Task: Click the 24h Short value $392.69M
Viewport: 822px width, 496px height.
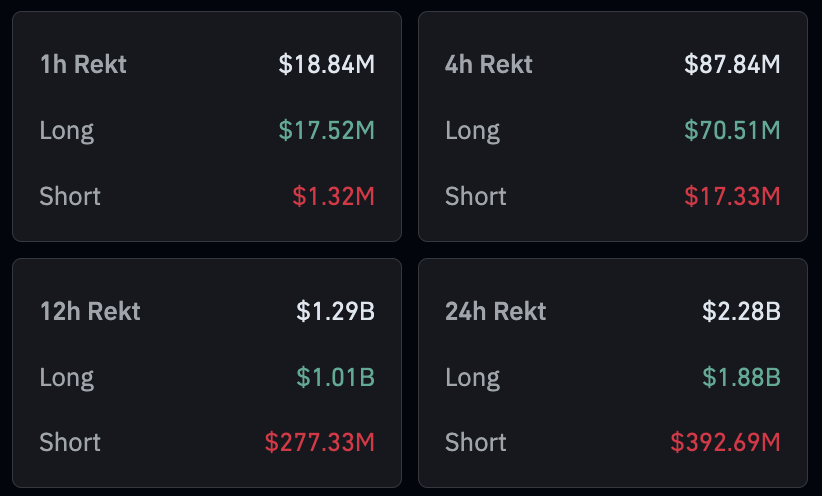Action: [725, 442]
